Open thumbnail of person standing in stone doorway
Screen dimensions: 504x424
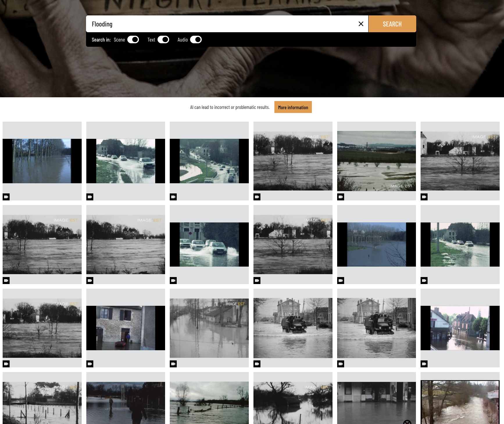click(x=126, y=328)
